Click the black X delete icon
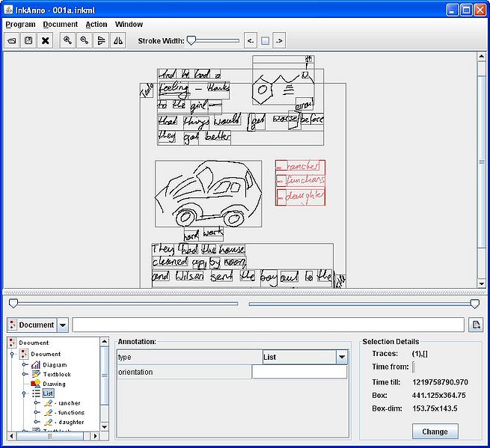The width and height of the screenshot is (490, 448). [45, 40]
